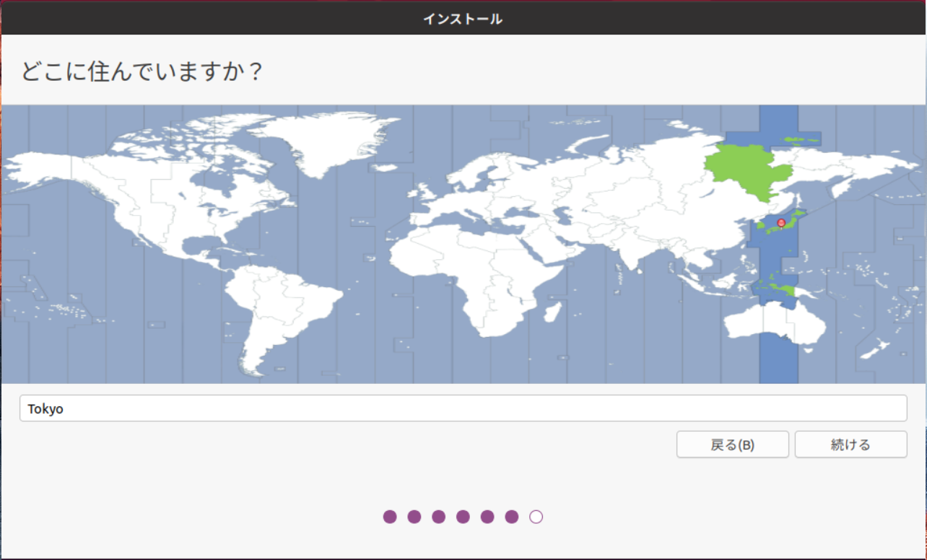Select Madagascar on the timezone map
Image resolution: width=927 pixels, height=560 pixels.
552,312
